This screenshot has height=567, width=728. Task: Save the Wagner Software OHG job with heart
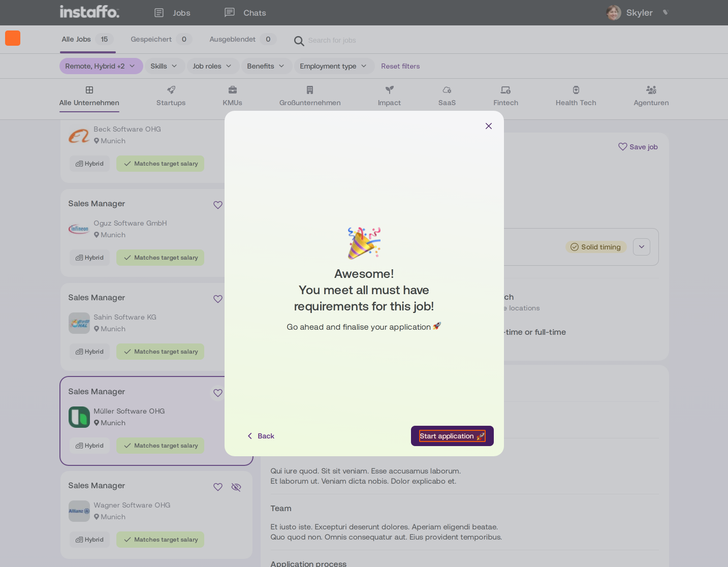[x=218, y=487]
